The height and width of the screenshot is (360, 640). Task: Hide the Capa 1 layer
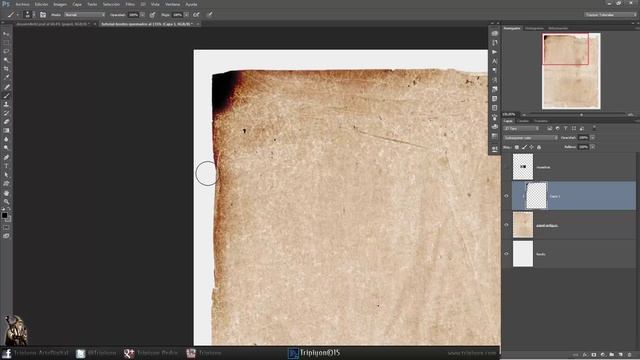(507, 196)
